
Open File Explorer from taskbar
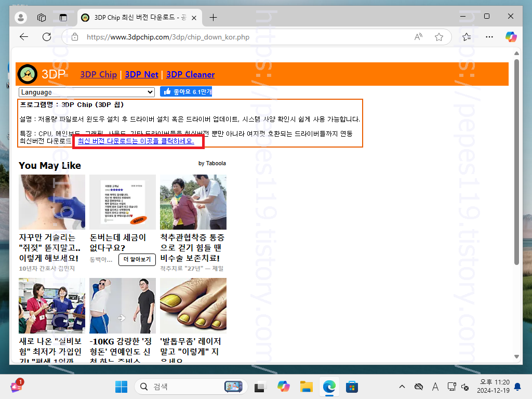(307, 387)
